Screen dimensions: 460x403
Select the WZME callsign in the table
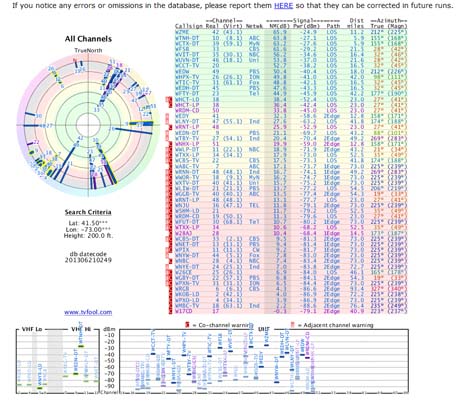point(182,32)
